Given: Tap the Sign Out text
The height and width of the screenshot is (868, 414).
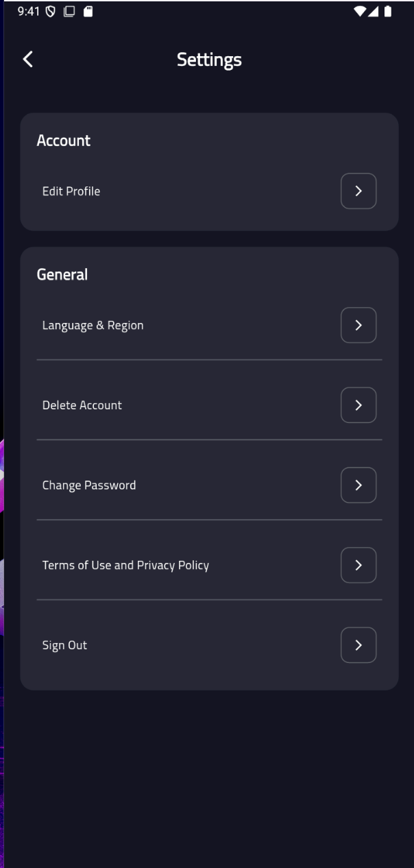Looking at the screenshot, I should 64,646.
